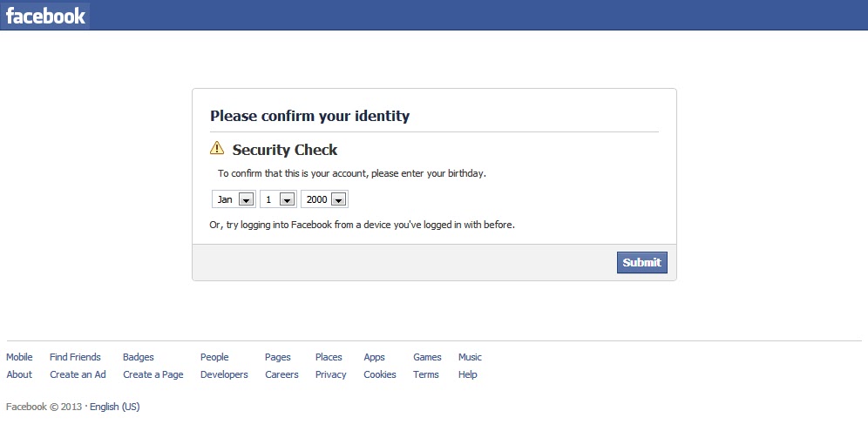Open the birth day dropdown
This screenshot has height=431, width=868.
coord(278,199)
